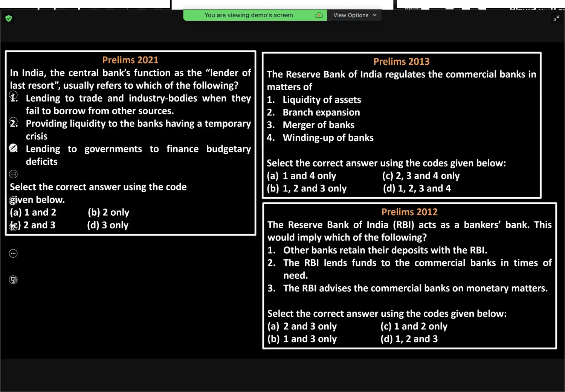This screenshot has height=392, width=565.
Task: Click '(c) 2, 3 and 4 only' in Prelims 2013
Action: (x=421, y=176)
